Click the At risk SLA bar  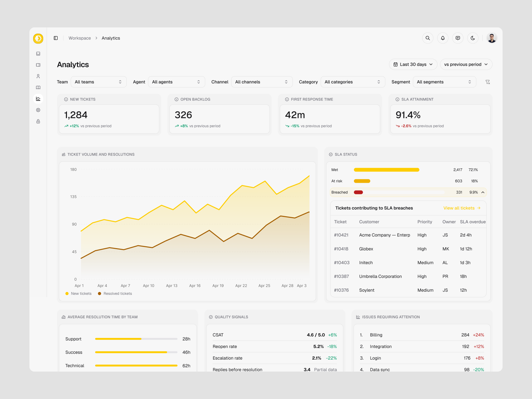tap(362, 181)
